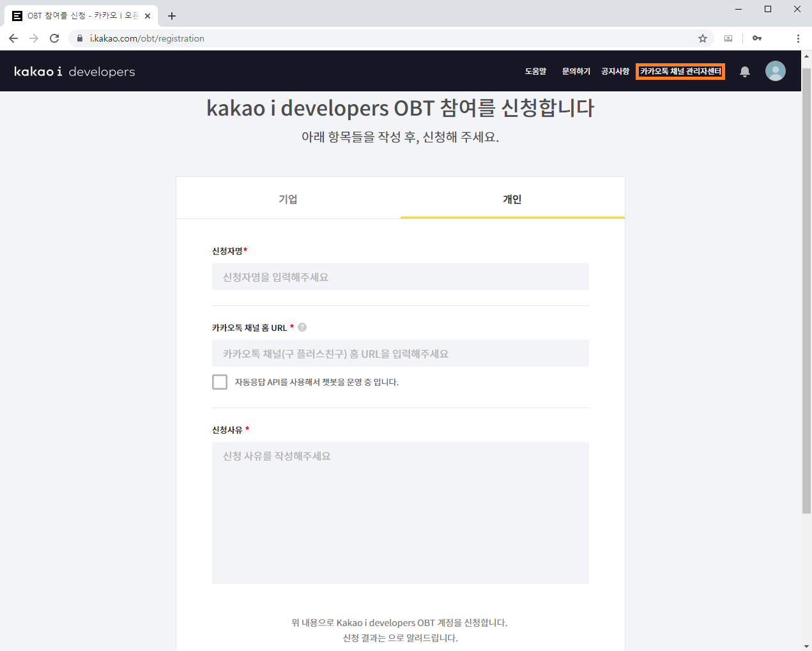Open Chrome three-dot menu
Image resolution: width=812 pixels, height=651 pixels.
[x=798, y=38]
